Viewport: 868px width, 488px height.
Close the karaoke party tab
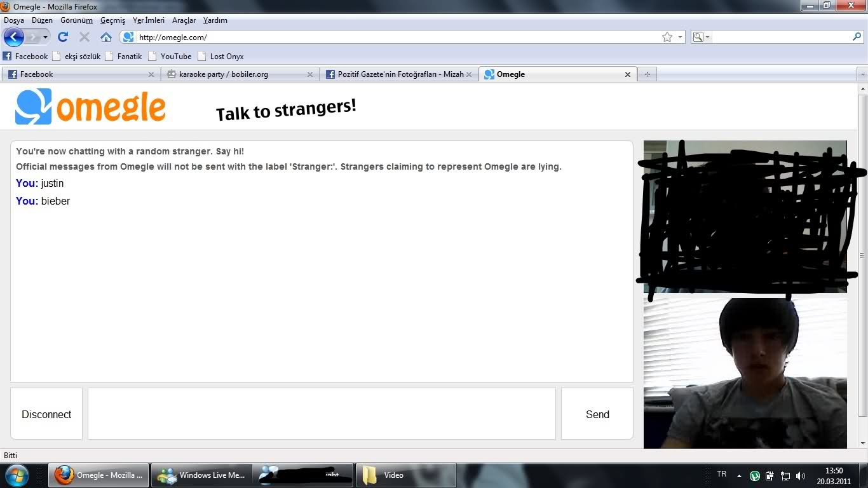[x=310, y=74]
